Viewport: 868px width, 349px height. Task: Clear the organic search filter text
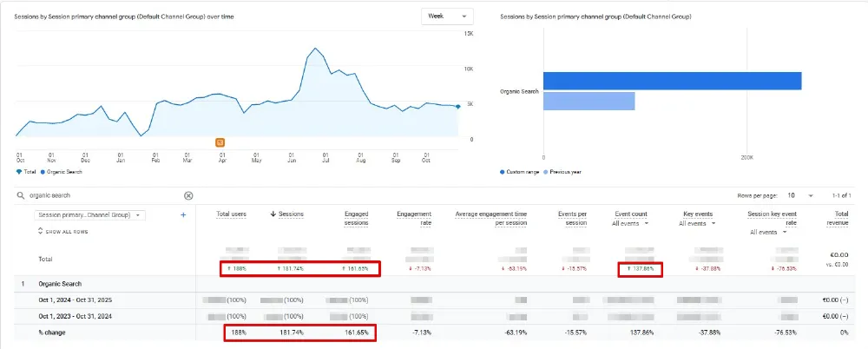click(188, 195)
